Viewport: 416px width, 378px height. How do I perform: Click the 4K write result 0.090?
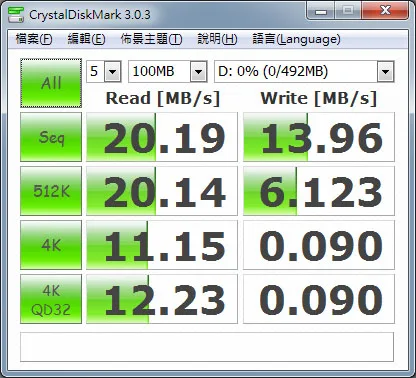point(319,245)
